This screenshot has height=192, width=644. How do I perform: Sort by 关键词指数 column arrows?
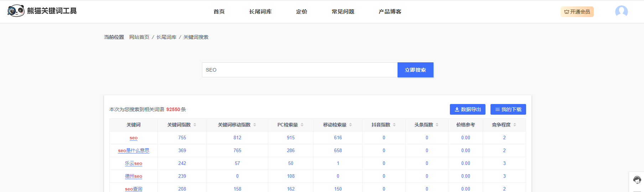click(x=195, y=125)
